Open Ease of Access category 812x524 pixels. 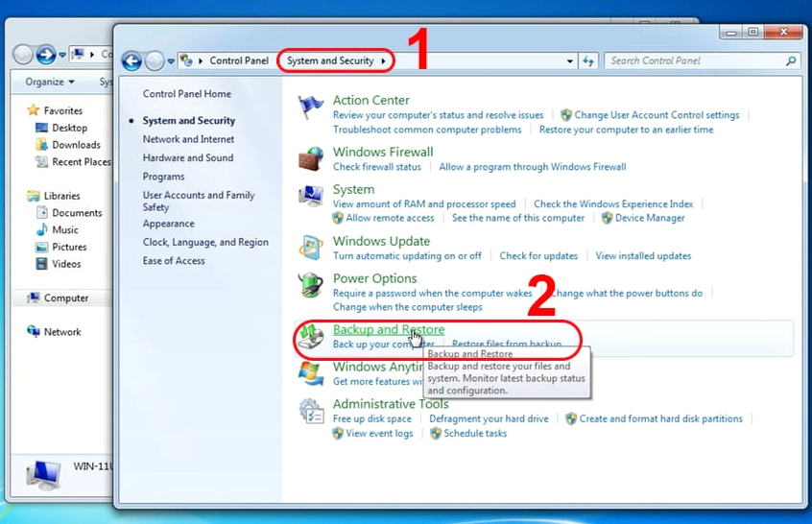point(174,261)
